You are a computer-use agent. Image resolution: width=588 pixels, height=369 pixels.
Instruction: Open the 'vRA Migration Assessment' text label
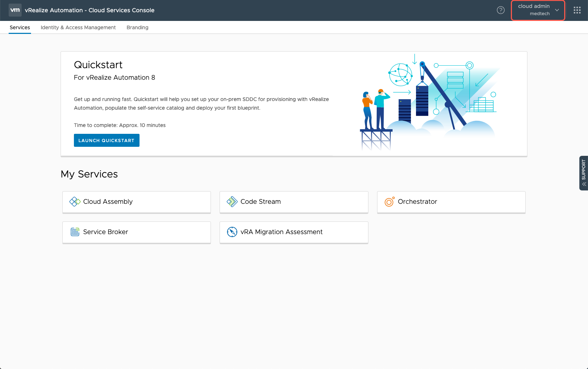281,232
